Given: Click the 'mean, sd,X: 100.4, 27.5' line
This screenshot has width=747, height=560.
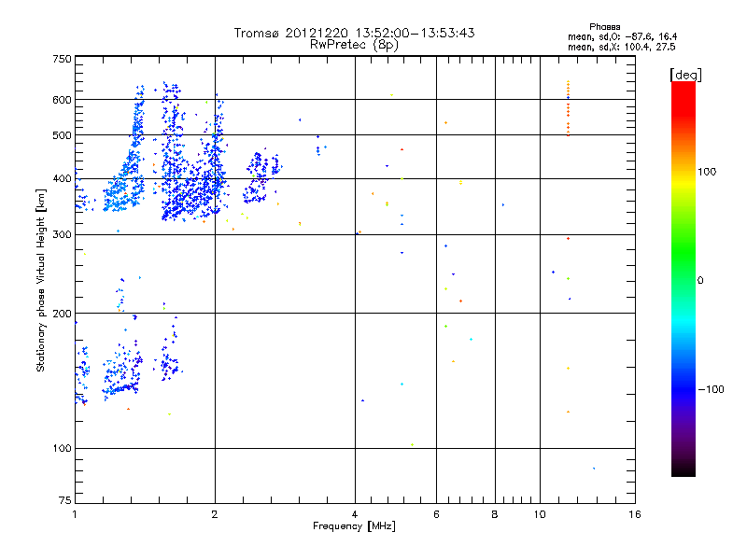Looking at the screenshot, I should (621, 47).
